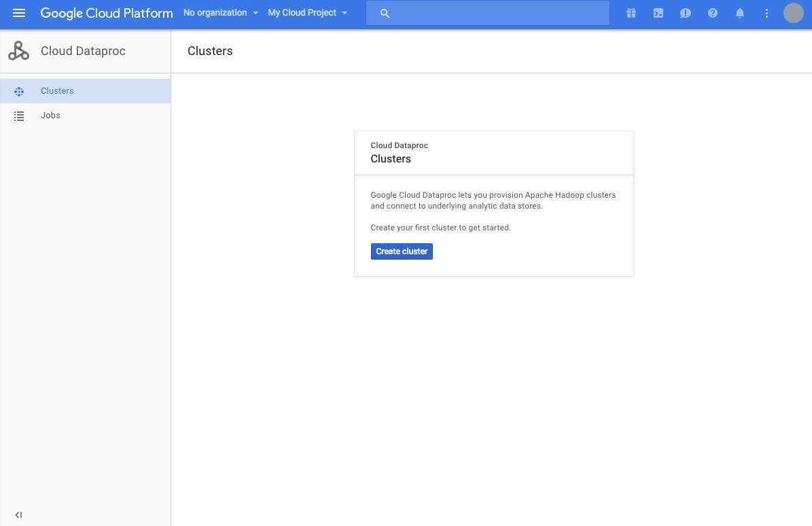Click the Clusters sidebar icon
Image resolution: width=812 pixels, height=526 pixels.
(x=19, y=92)
